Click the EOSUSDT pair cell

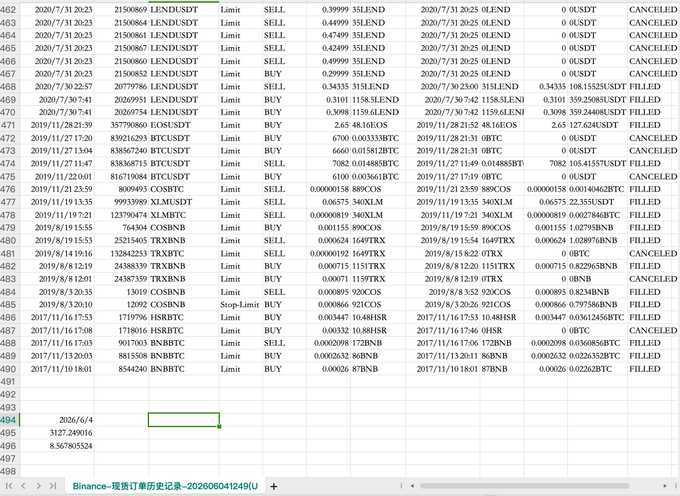183,125
